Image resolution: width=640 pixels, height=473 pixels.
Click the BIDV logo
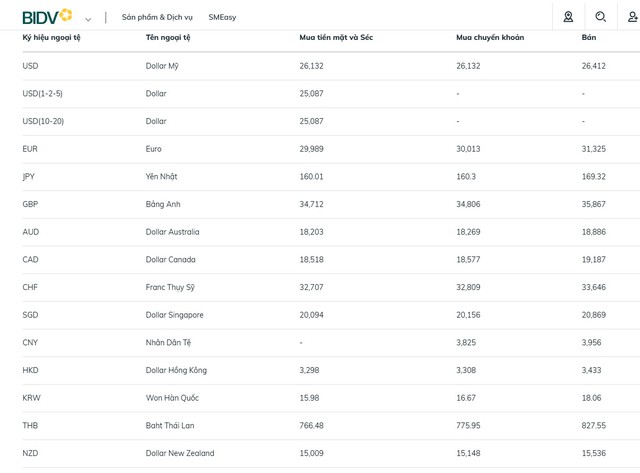47,17
